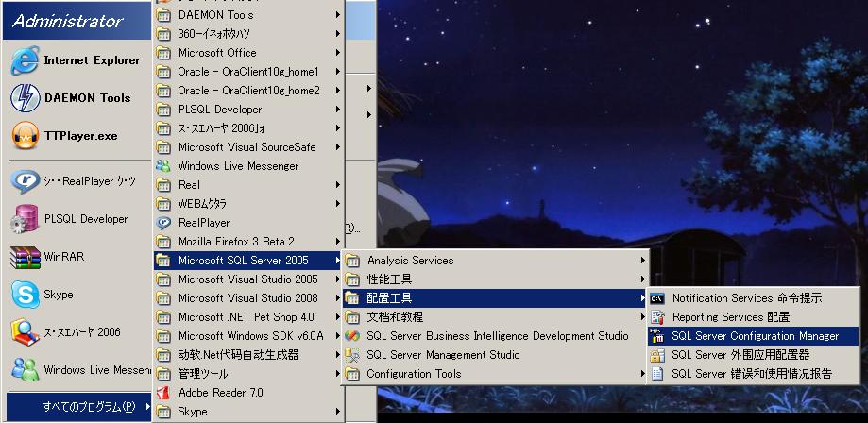Select SQL Server Configuration Manager
This screenshot has height=423, width=868.
point(755,336)
